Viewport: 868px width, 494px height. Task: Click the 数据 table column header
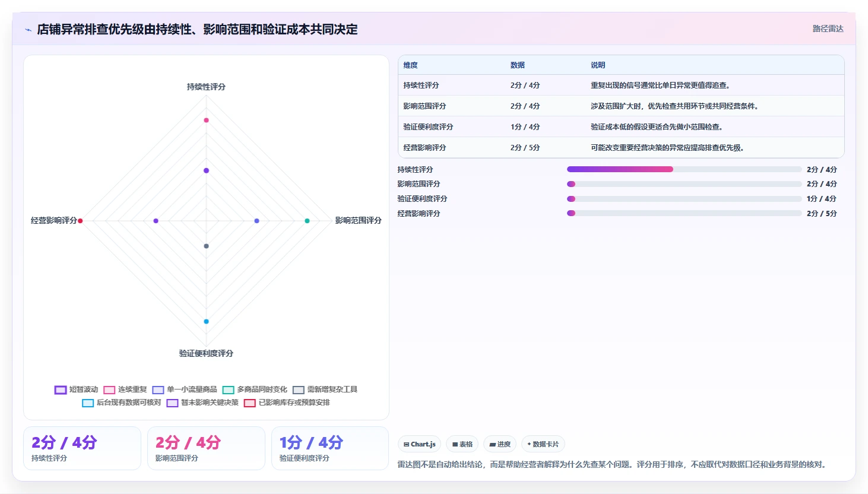click(x=518, y=65)
